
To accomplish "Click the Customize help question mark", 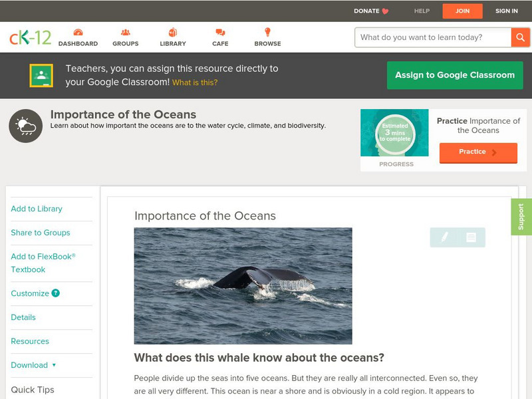I will pyautogui.click(x=55, y=293).
